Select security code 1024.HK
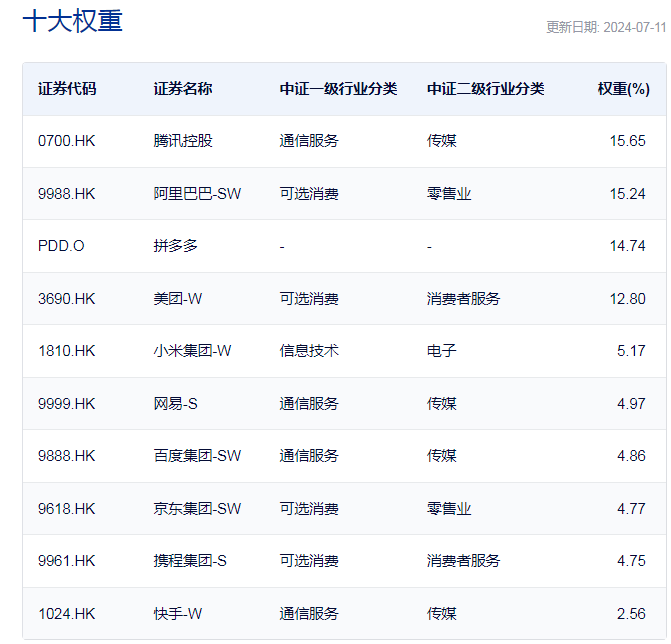This screenshot has height=644, width=671. [x=66, y=614]
